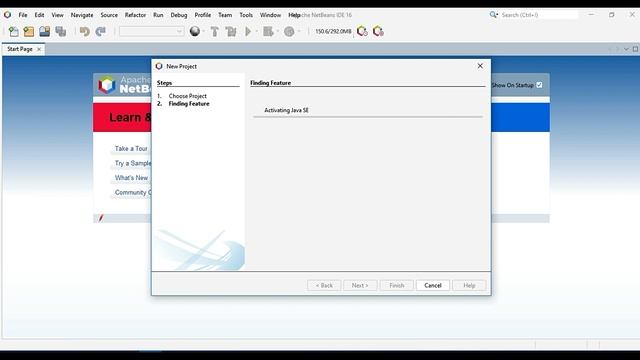Click the New Project toolbar icon

coord(29,31)
